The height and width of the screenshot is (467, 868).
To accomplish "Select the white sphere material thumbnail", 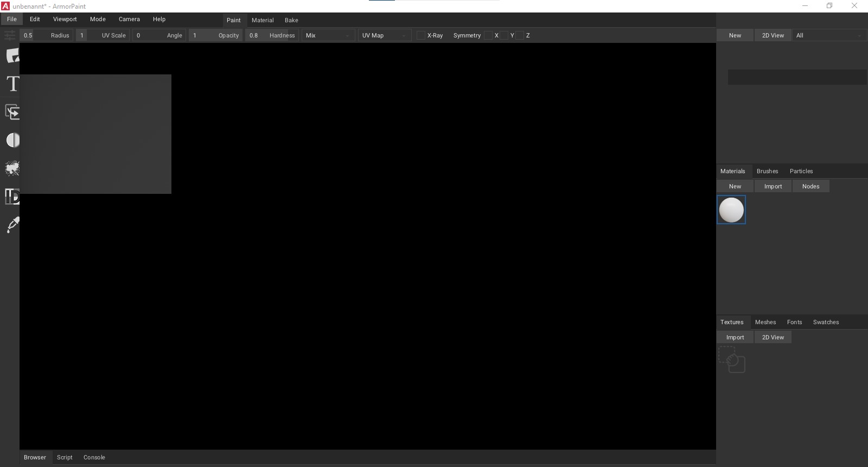I will pyautogui.click(x=731, y=210).
